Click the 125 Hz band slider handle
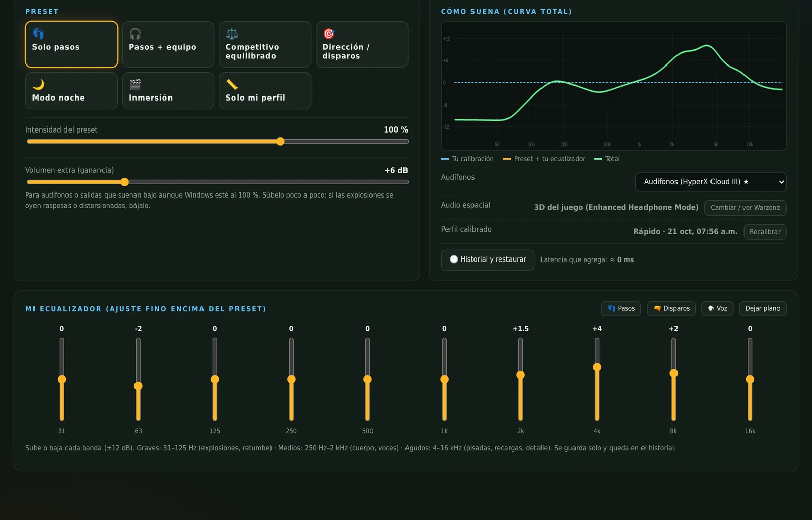The width and height of the screenshot is (812, 520). pyautogui.click(x=215, y=379)
